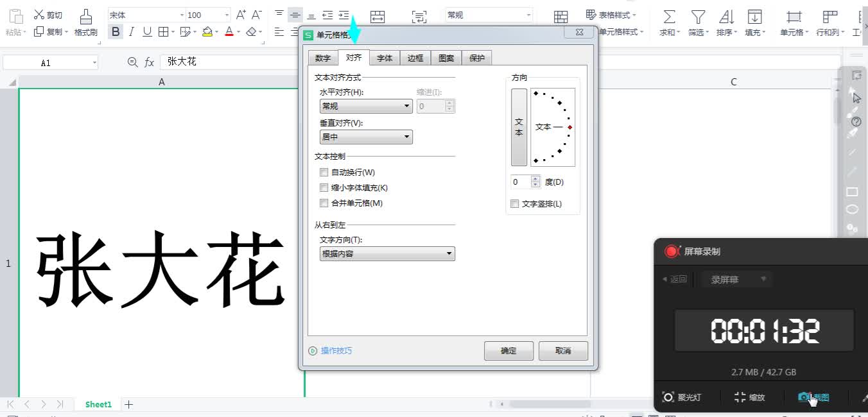This screenshot has width=868, height=417.
Task: Switch to the Border (边框) tab
Action: 415,58
